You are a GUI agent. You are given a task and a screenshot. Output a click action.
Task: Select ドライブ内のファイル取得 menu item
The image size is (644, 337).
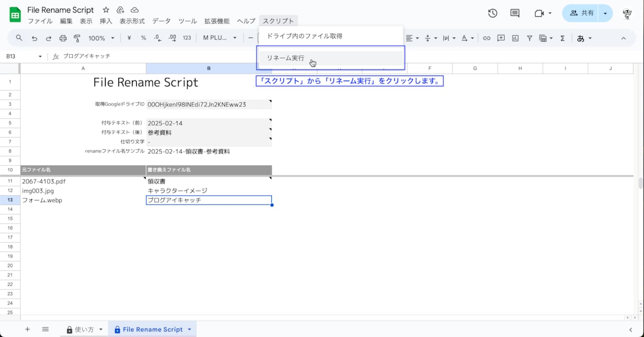click(331, 36)
